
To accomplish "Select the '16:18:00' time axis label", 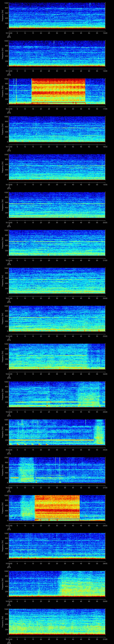I will [9, 185].
